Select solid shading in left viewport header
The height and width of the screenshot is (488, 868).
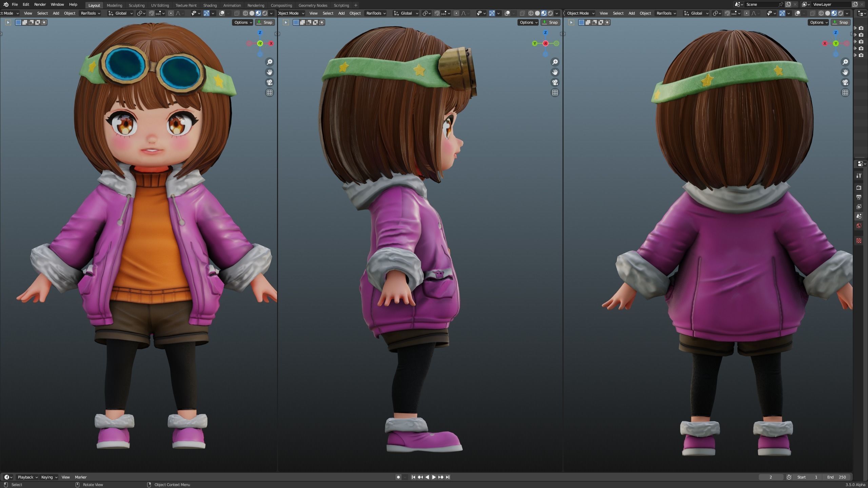tap(252, 13)
